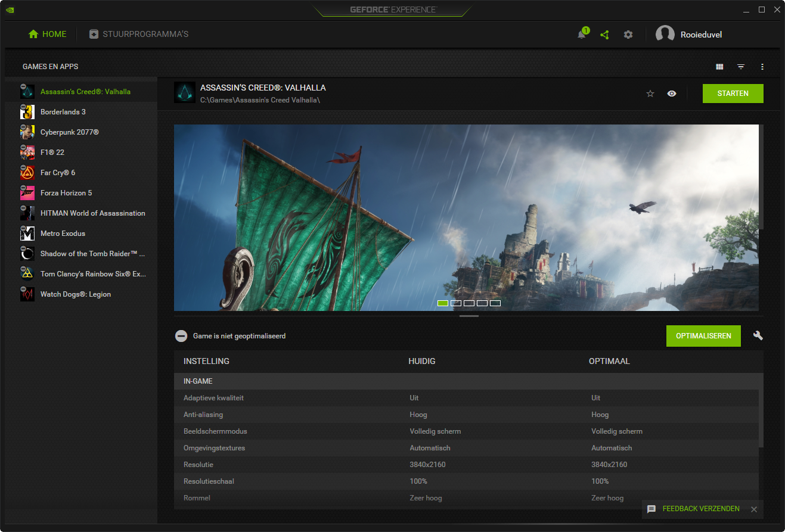Click the feedback chat bubble icon
Image resolution: width=785 pixels, height=532 pixels.
pyautogui.click(x=651, y=509)
